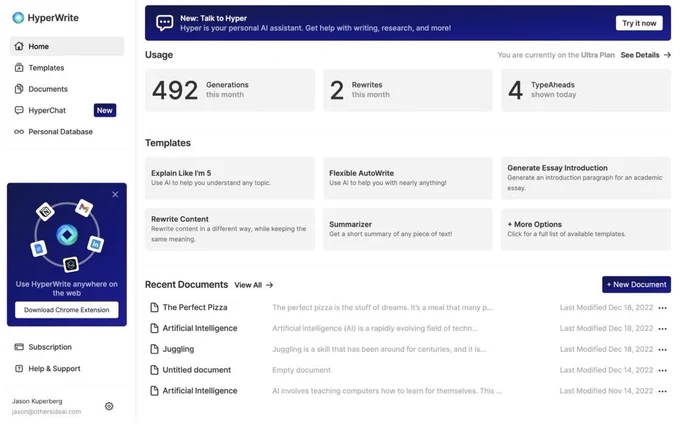This screenshot has height=424, width=680.
Task: Click the 492 Generations usage card
Action: [x=230, y=90]
